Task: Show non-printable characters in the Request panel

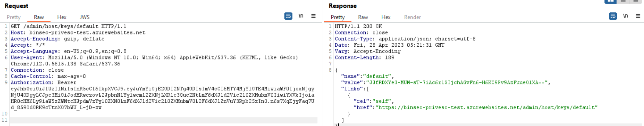Action: [x=301, y=16]
